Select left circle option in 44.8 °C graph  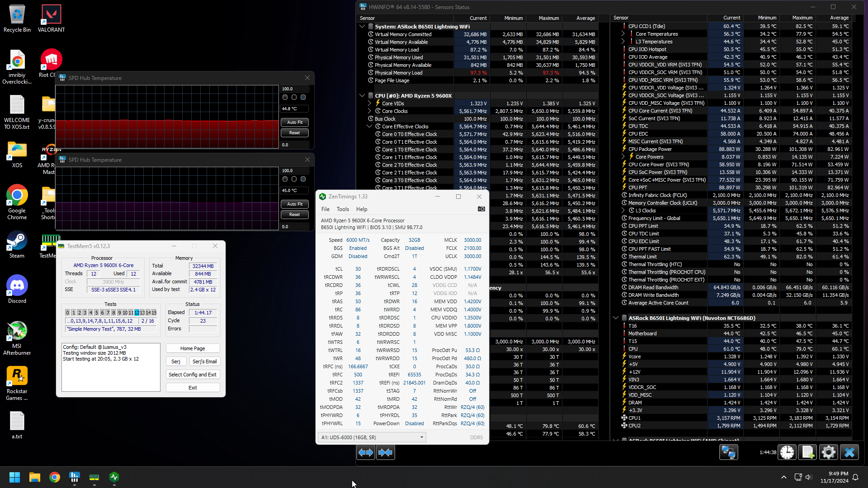click(x=285, y=97)
